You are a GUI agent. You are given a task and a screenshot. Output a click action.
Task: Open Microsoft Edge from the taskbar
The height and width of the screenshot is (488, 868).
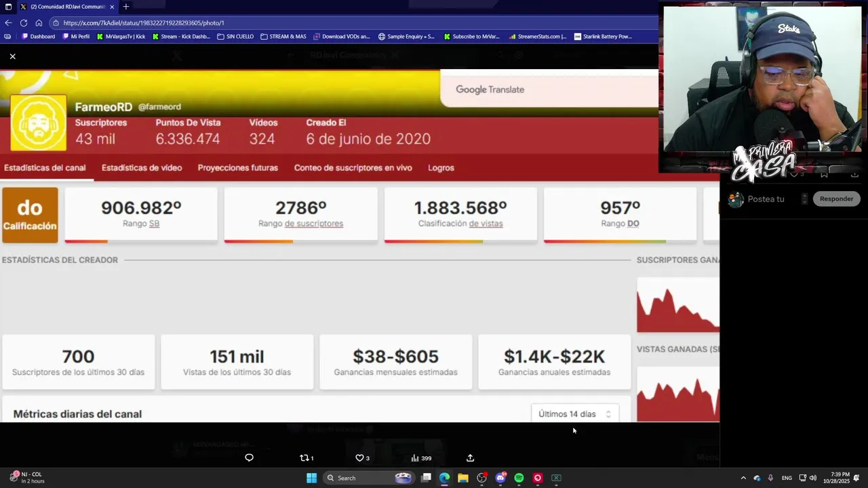(x=444, y=478)
